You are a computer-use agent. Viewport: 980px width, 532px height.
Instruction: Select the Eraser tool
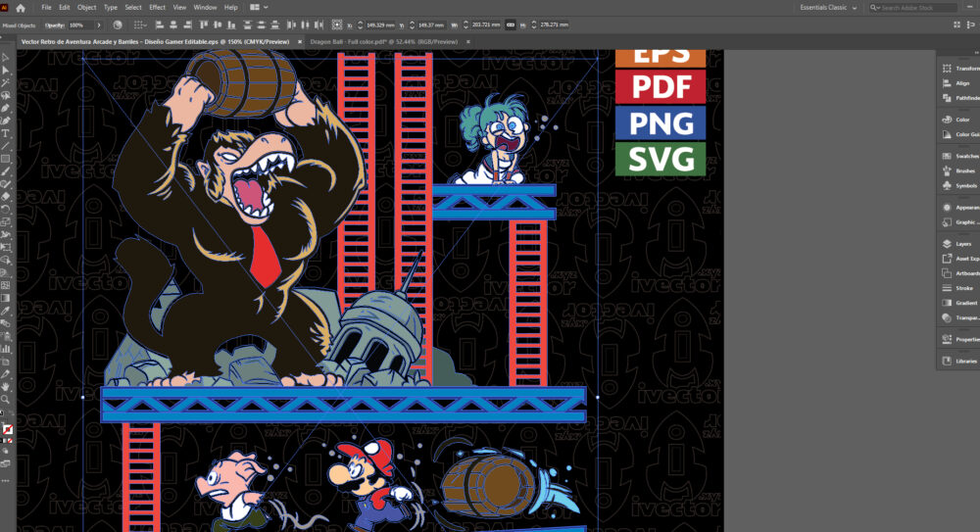tap(6, 196)
